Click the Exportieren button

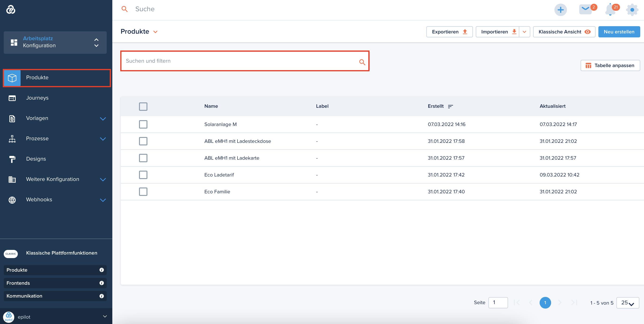pos(449,32)
